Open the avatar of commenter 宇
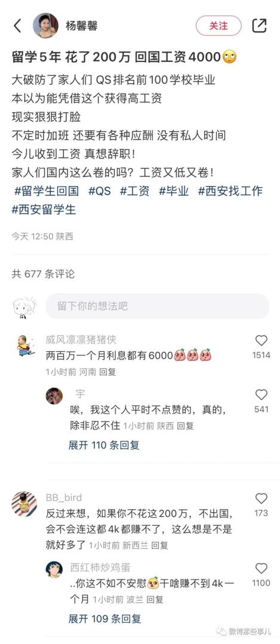Image resolution: width=280 pixels, height=644 pixels. tap(54, 395)
